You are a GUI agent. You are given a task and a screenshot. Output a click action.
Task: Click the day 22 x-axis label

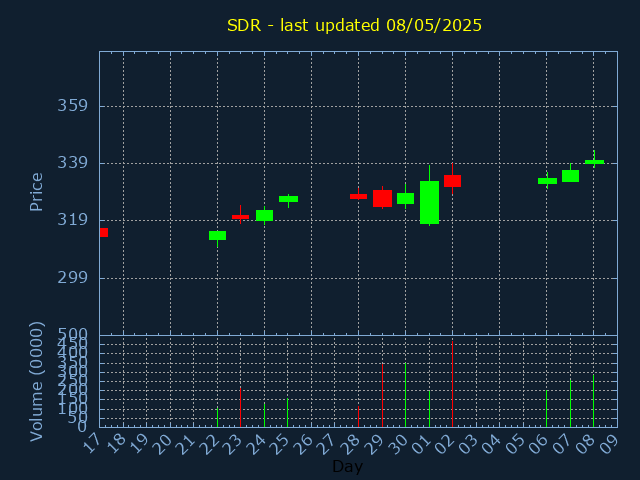click(209, 444)
